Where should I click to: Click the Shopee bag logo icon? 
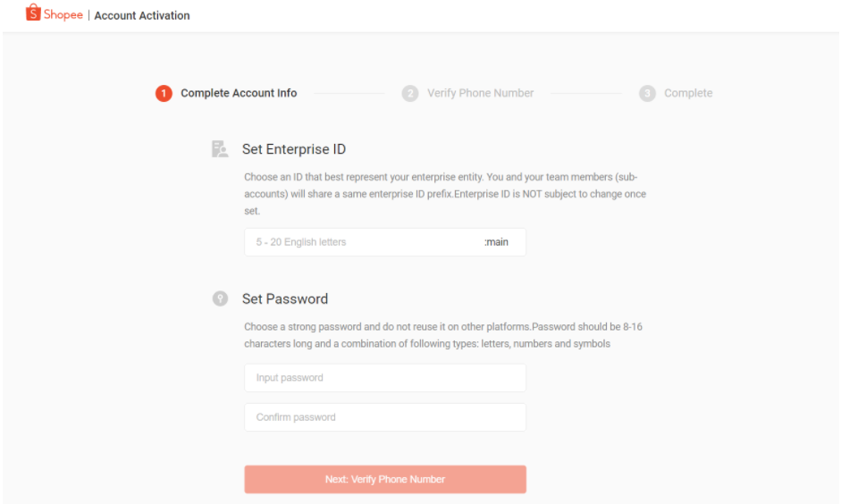pyautogui.click(x=34, y=13)
